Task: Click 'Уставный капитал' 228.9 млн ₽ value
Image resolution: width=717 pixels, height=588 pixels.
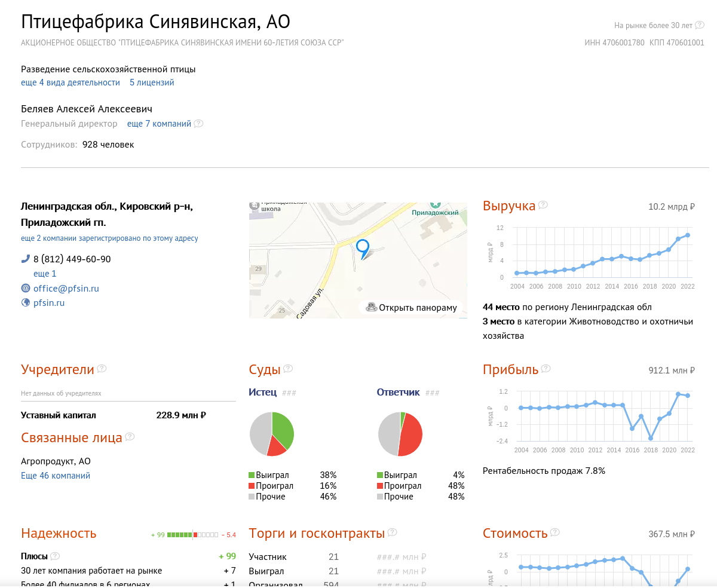Action: 181,415
